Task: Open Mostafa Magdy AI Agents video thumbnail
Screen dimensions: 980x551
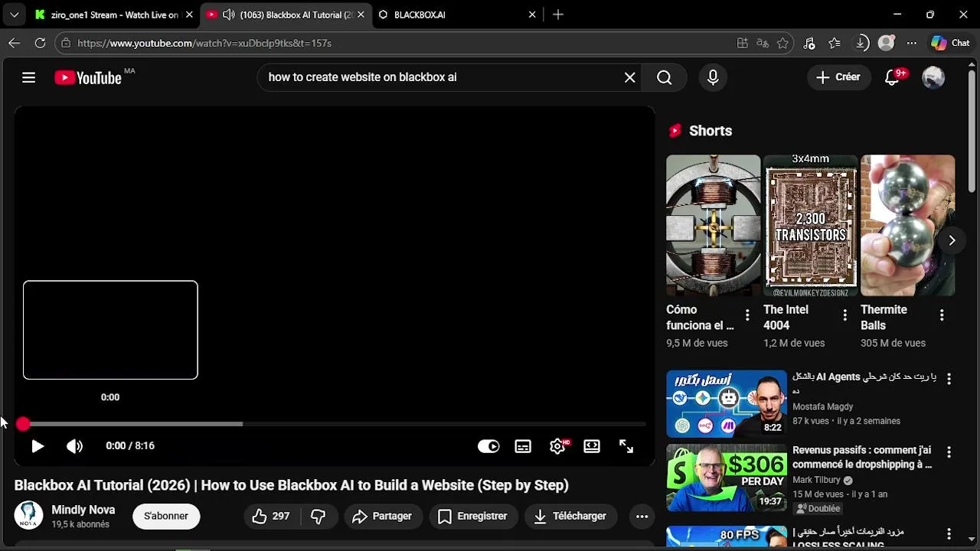Action: pos(726,403)
